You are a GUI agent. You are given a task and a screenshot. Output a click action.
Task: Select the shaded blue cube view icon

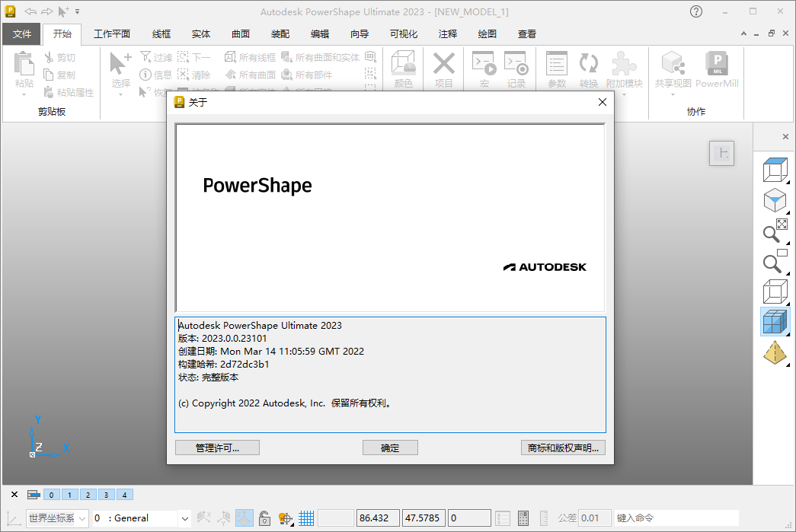(x=775, y=322)
